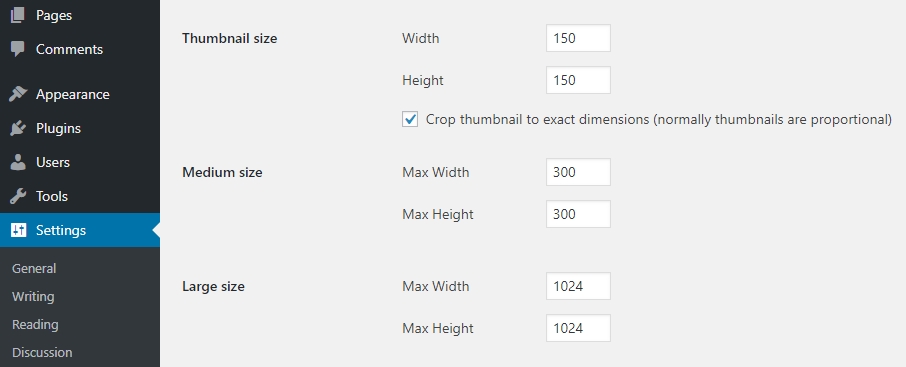Uncheck Crop thumbnail to exact dimensions
The height and width of the screenshot is (367, 906).
[x=410, y=120]
